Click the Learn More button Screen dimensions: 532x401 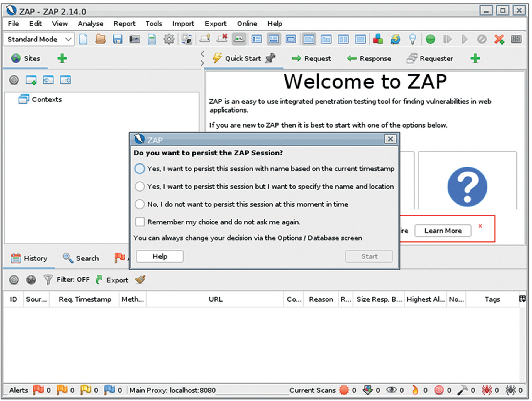[443, 231]
